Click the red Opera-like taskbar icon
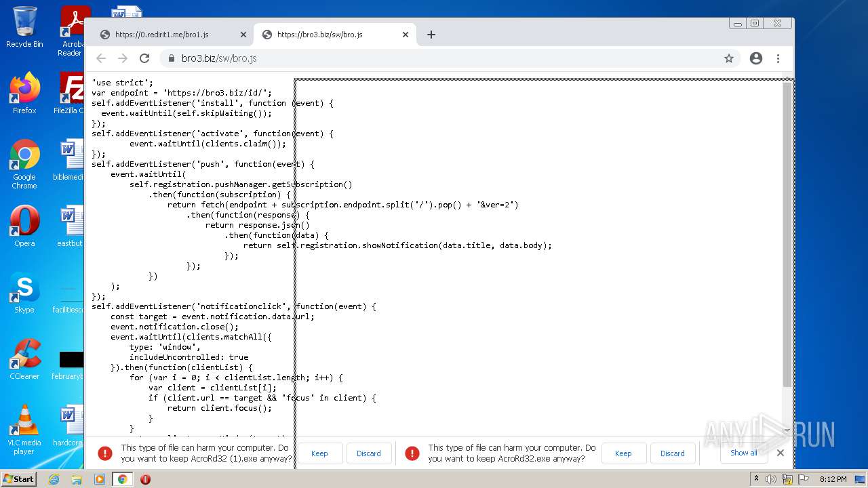 145,479
